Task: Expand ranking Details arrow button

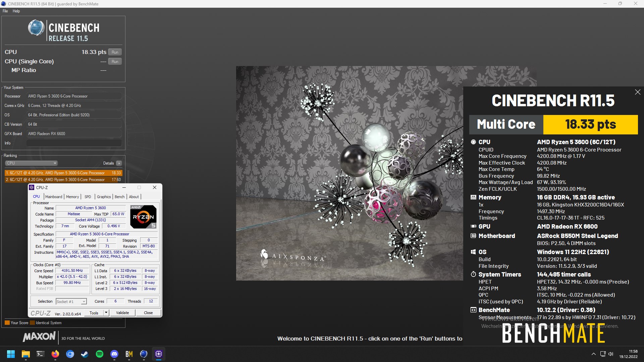Action: tap(119, 163)
